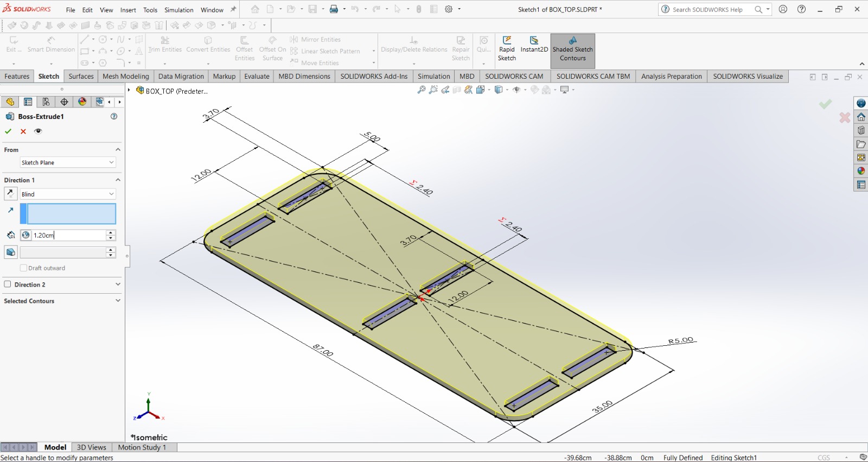868x462 pixels.
Task: Open the DimXpertManager crosshair tab
Action: [65, 102]
